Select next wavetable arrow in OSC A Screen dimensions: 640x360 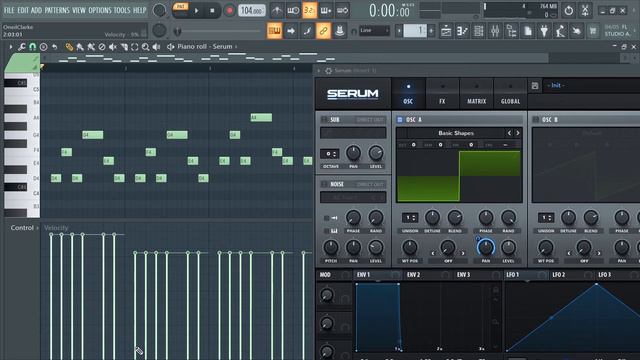tap(518, 133)
